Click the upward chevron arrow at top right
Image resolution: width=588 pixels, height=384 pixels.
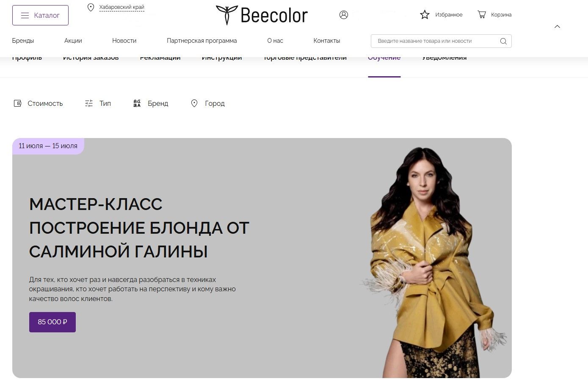tap(558, 27)
